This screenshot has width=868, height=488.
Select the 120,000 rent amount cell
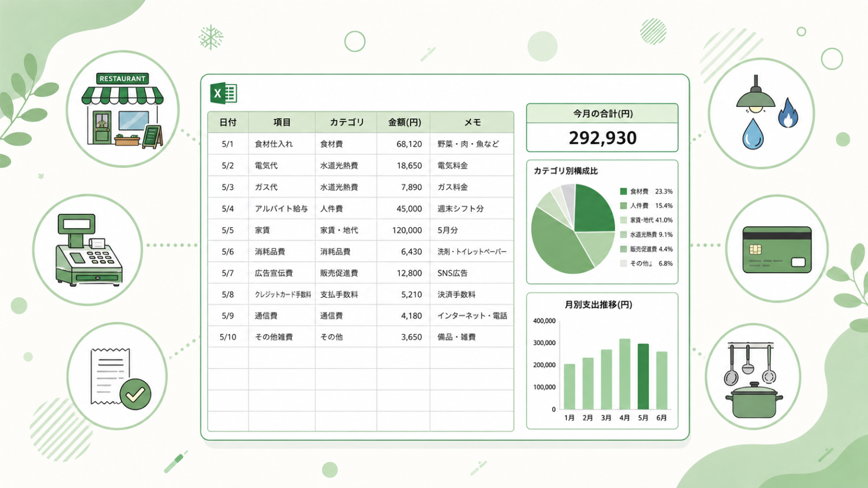click(x=404, y=230)
